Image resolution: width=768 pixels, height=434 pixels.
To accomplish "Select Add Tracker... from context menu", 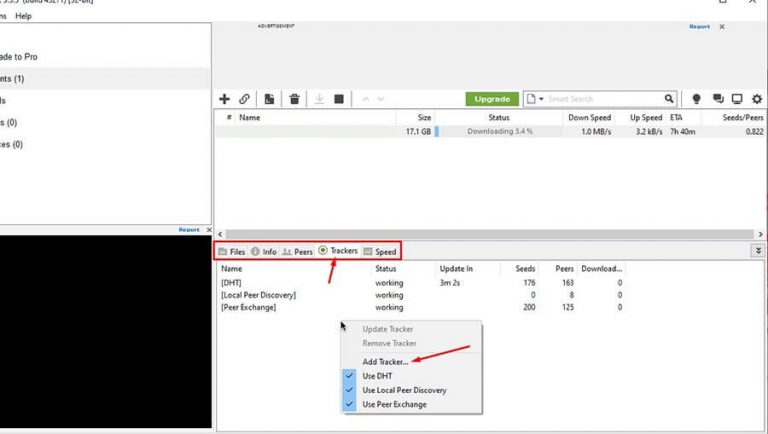I will pos(385,362).
